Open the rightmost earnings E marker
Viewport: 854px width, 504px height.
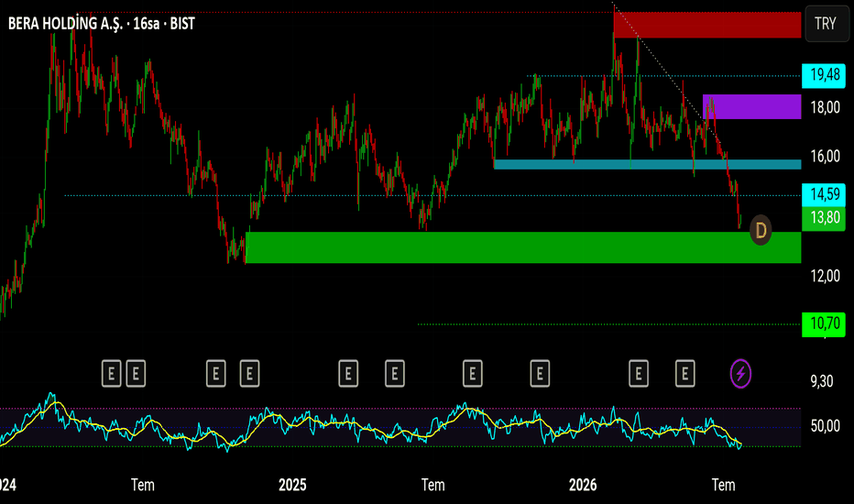pos(685,374)
